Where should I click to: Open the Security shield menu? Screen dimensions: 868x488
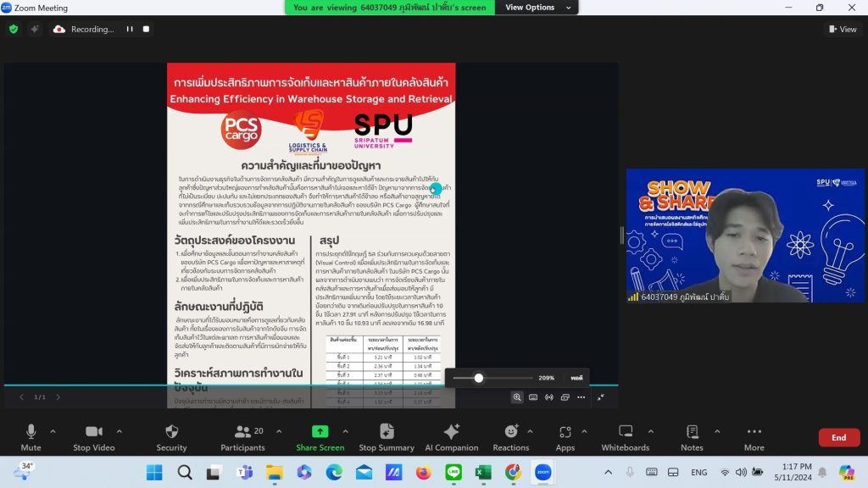pyautogui.click(x=171, y=437)
